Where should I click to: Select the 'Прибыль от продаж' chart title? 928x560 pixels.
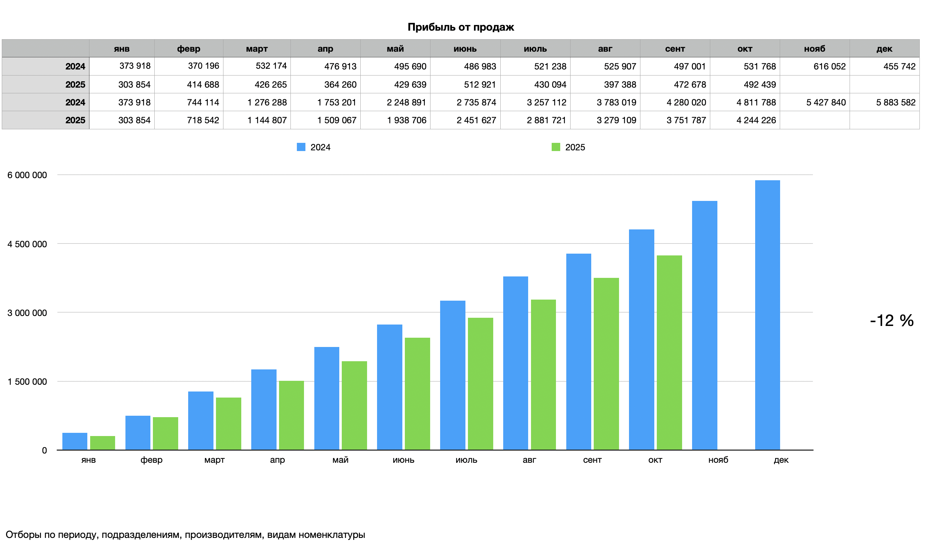click(x=460, y=27)
